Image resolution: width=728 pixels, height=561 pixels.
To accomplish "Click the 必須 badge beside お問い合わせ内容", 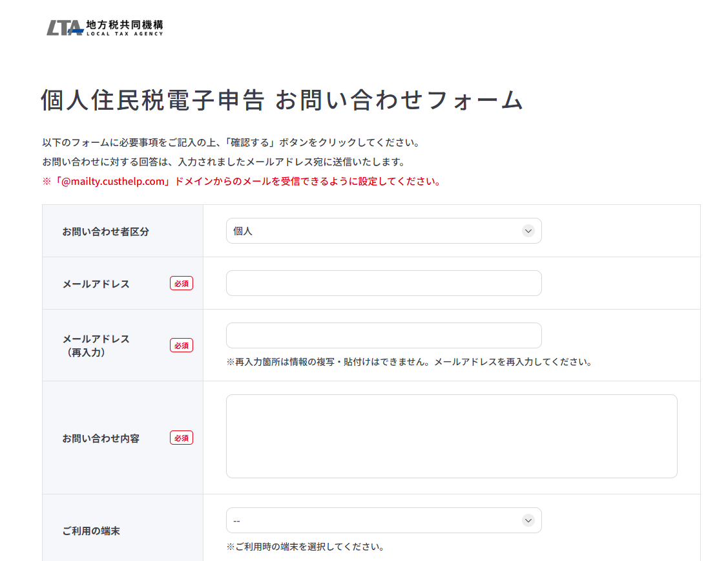I will pyautogui.click(x=182, y=438).
